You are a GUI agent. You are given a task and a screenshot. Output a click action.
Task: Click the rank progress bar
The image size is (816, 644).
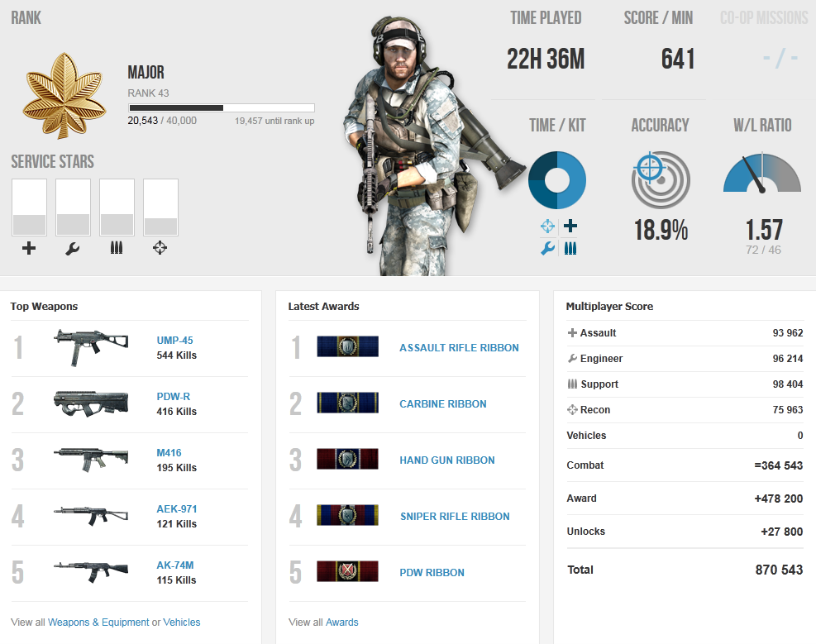[x=222, y=107]
